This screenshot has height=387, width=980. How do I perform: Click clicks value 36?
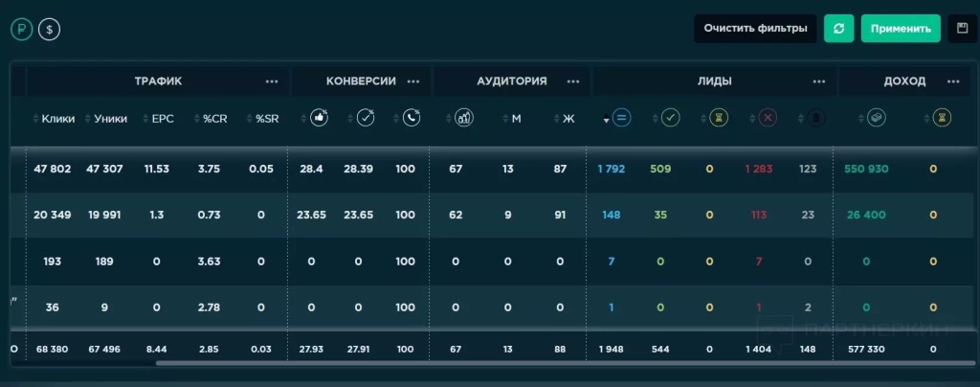(x=53, y=307)
